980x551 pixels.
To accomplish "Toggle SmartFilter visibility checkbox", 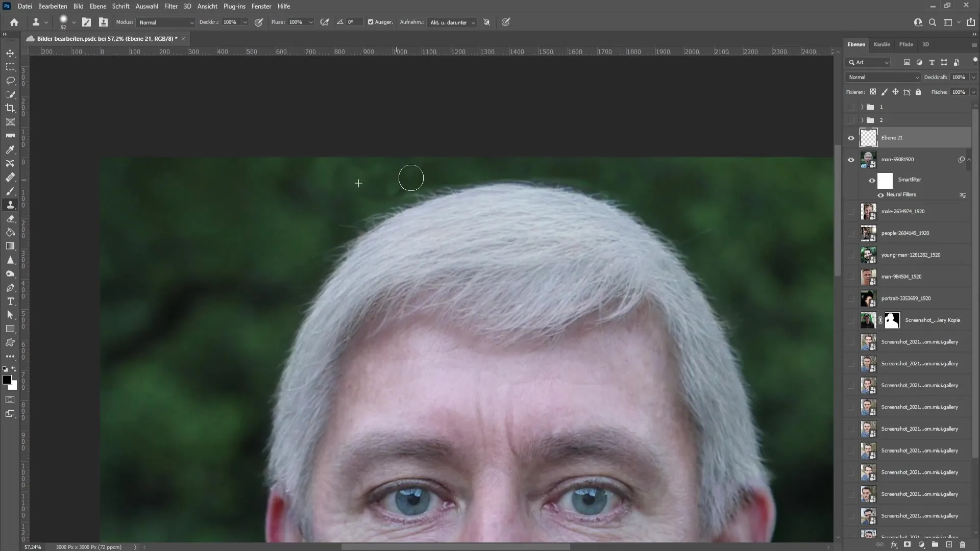I will [872, 180].
